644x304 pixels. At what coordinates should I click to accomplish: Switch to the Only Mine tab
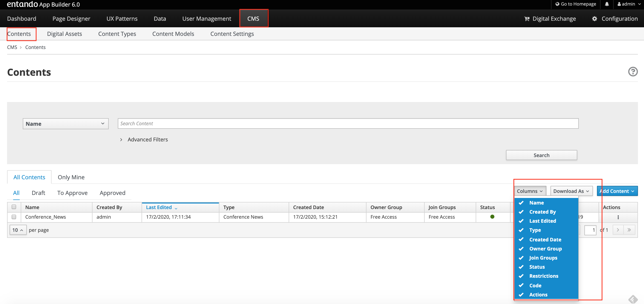(x=71, y=177)
